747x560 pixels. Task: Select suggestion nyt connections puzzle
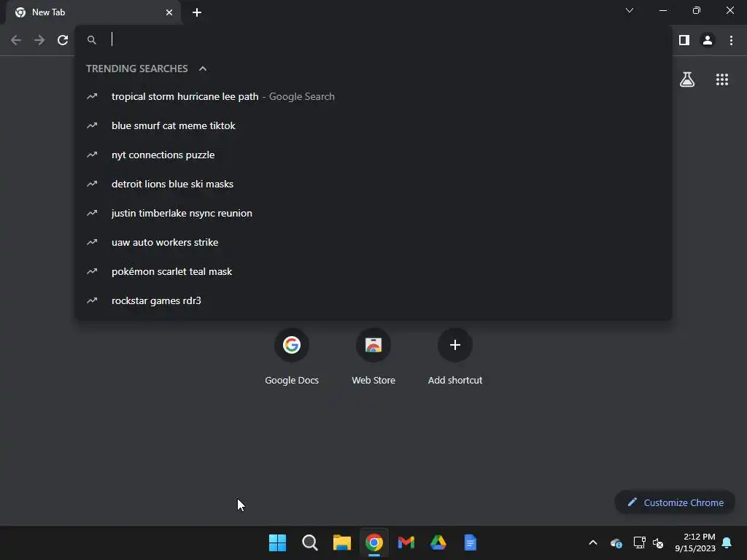373,155
